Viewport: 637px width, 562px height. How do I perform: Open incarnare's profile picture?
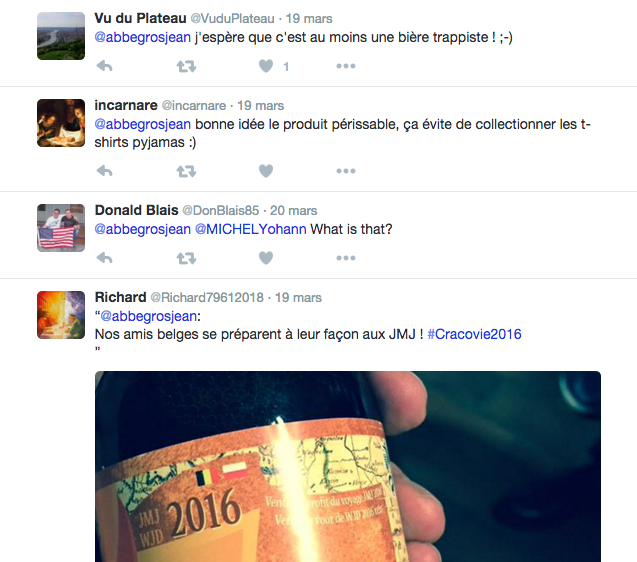61,123
